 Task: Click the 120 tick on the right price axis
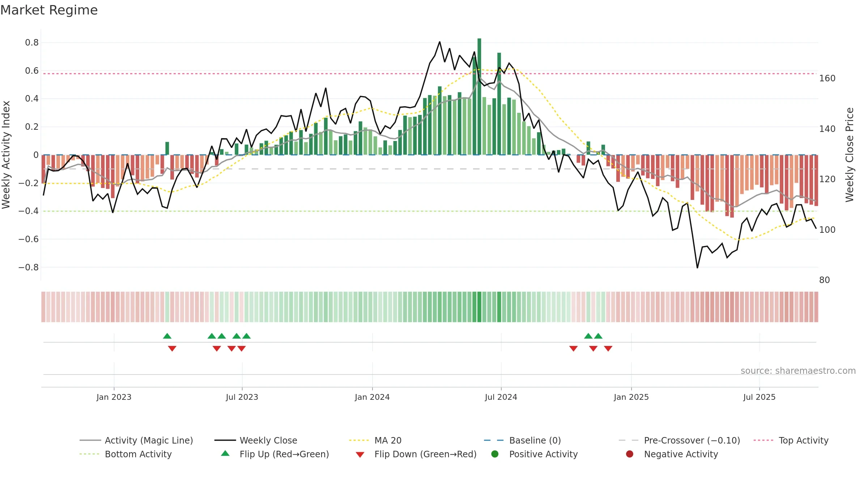tap(827, 179)
